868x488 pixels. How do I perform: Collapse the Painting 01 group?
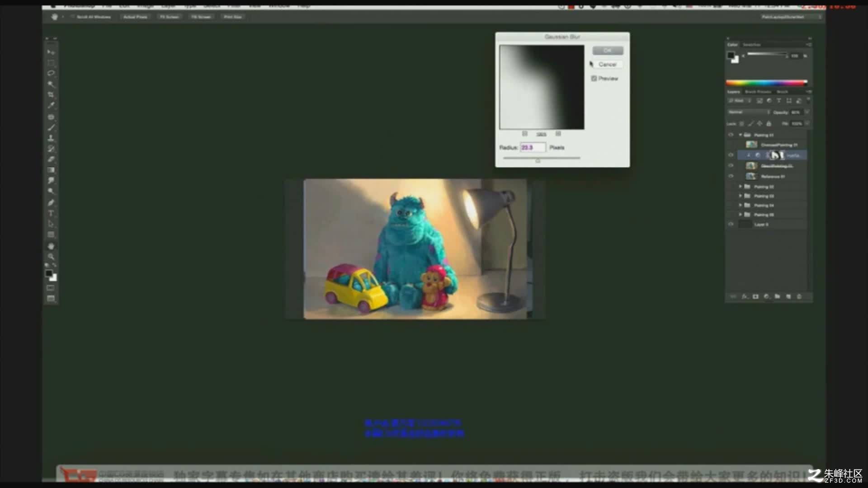pyautogui.click(x=741, y=135)
